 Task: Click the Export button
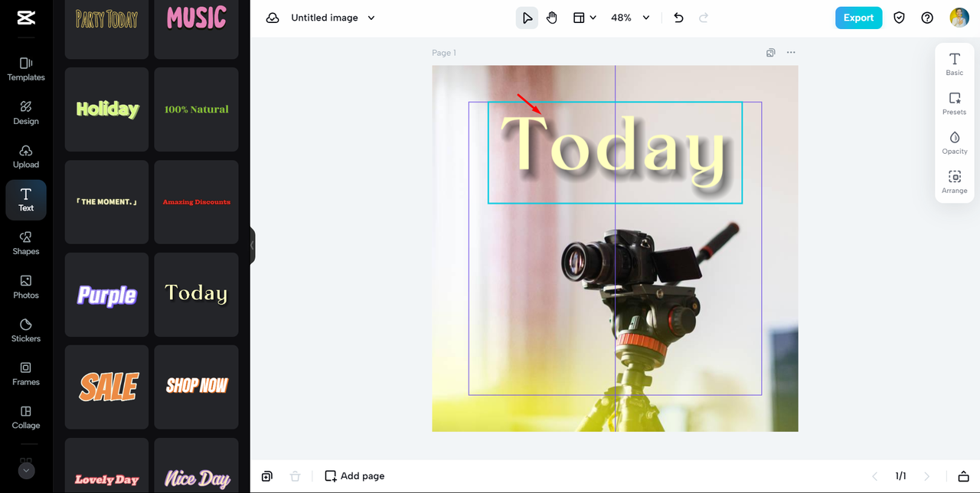[x=858, y=18]
